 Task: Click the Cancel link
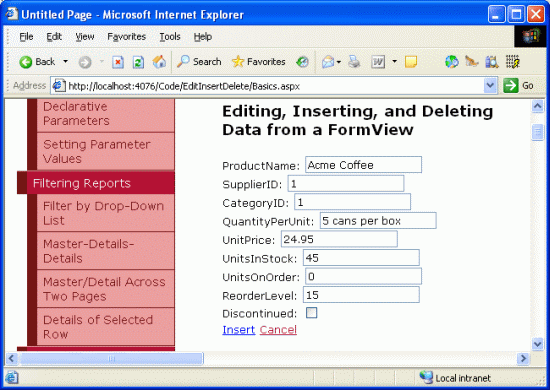[278, 330]
